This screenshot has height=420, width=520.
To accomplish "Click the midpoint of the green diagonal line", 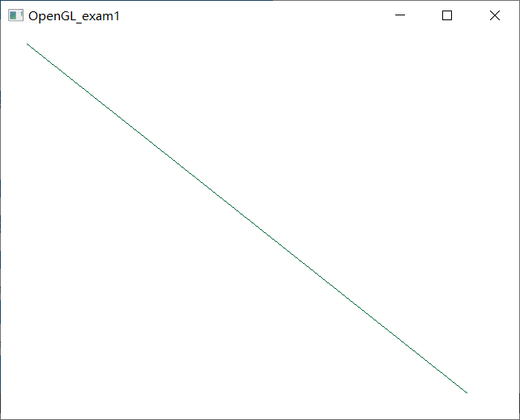I will pyautogui.click(x=247, y=218).
